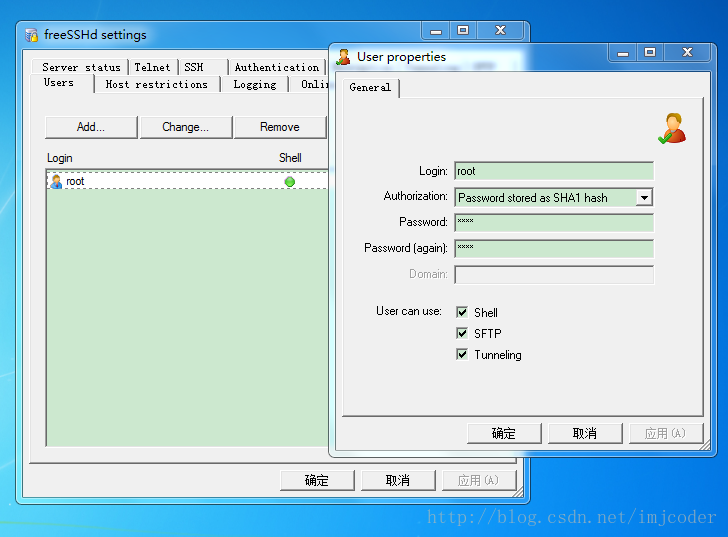Toggle the SFTP checkbox
Image resolution: width=728 pixels, height=537 pixels.
pos(462,333)
